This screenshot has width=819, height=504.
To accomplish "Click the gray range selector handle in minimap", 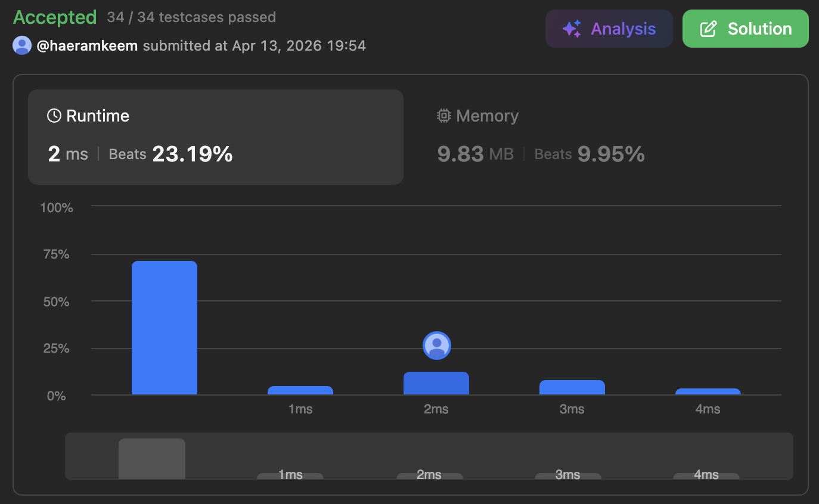I will pyautogui.click(x=152, y=459).
